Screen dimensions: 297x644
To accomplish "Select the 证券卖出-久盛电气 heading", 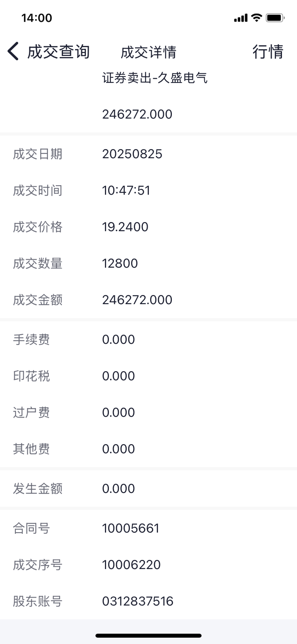I will 155,78.
